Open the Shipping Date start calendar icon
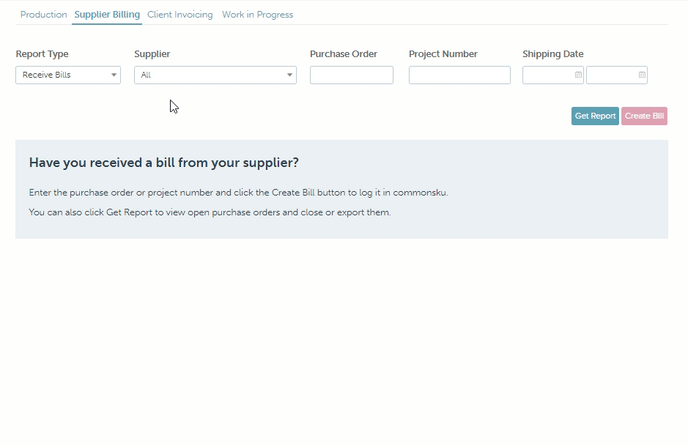 [x=578, y=75]
